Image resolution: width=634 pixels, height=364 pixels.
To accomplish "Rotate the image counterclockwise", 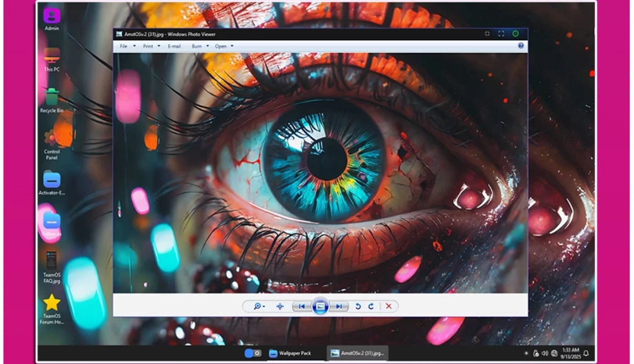I will pyautogui.click(x=358, y=306).
